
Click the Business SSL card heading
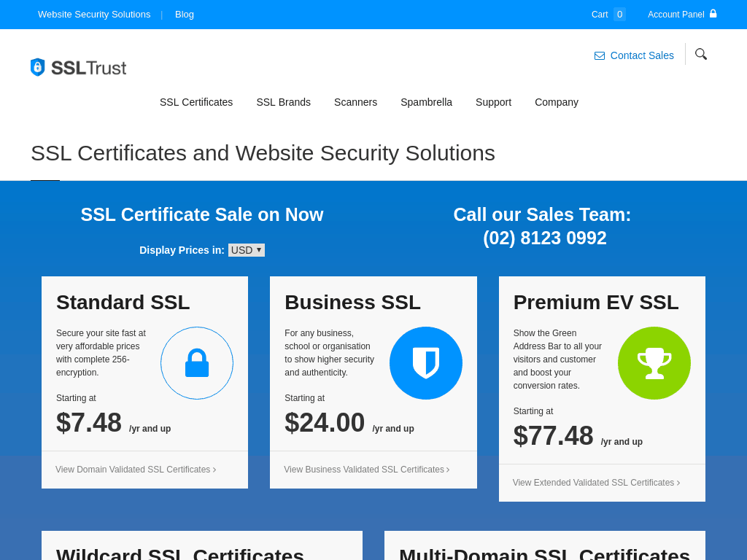(x=352, y=303)
